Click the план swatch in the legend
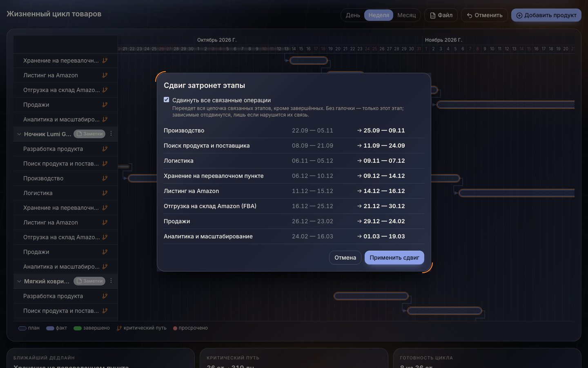The height and width of the screenshot is (368, 588). 22,328
